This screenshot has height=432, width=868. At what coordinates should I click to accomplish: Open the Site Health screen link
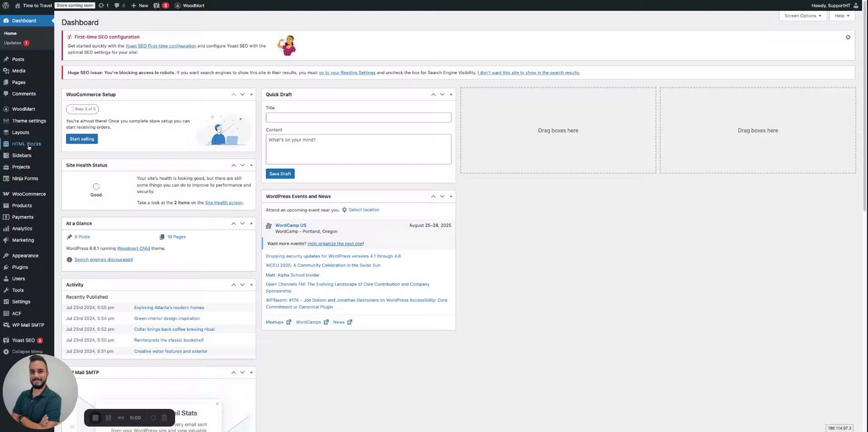[224, 202]
